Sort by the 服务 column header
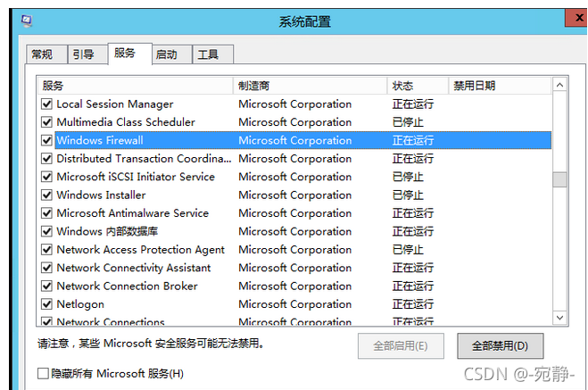This screenshot has height=390, width=588. [x=135, y=86]
